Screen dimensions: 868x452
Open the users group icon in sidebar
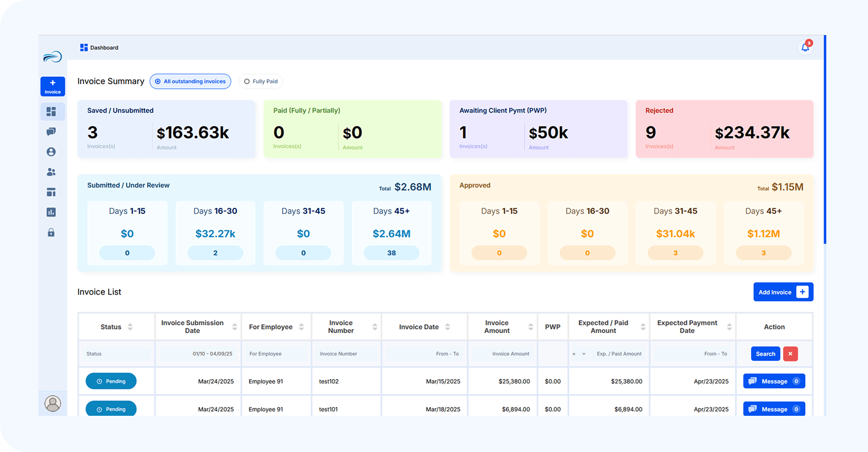51,172
